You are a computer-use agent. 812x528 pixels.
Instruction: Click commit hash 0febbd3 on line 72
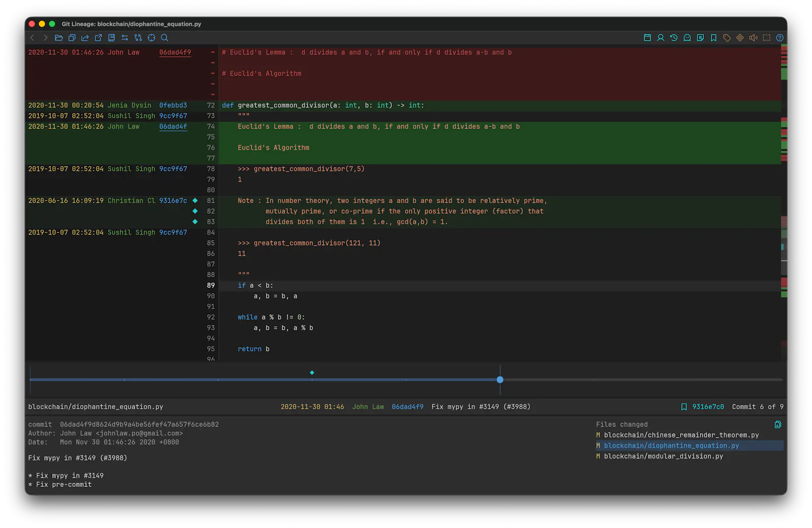tap(173, 105)
